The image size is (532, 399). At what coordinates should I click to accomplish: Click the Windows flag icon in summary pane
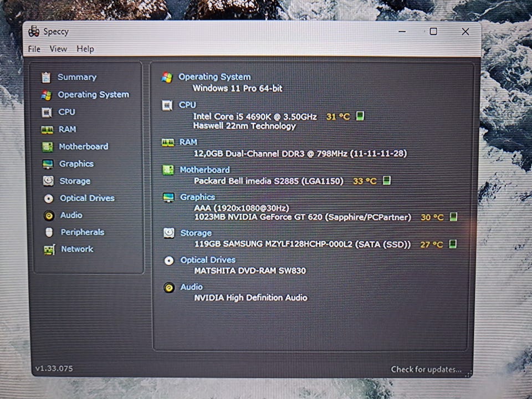click(x=167, y=78)
